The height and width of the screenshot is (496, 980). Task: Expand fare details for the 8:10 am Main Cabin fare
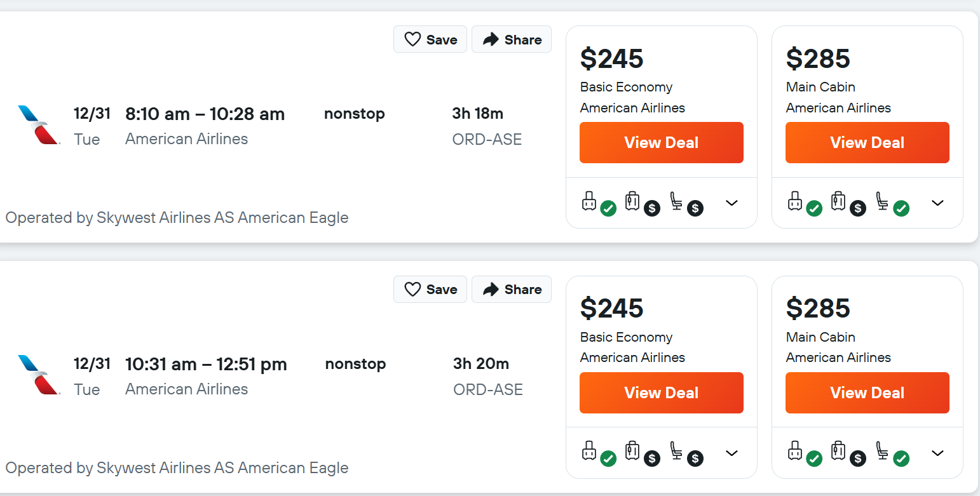937,203
